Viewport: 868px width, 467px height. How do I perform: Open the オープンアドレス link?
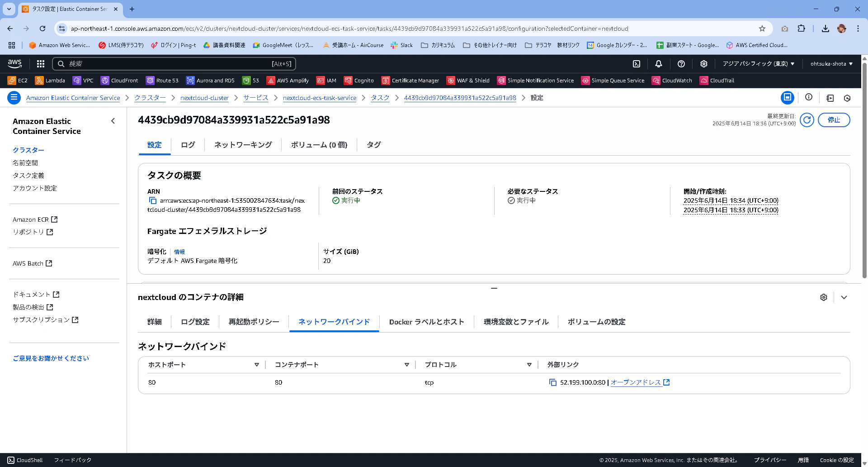[640, 382]
